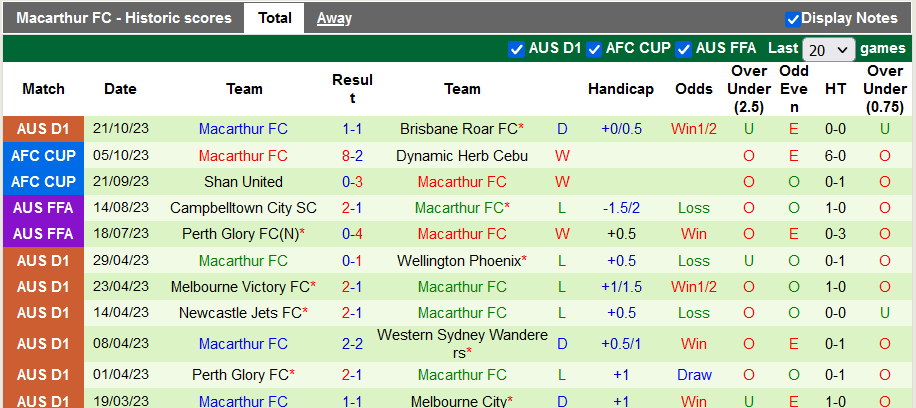Image resolution: width=916 pixels, height=408 pixels.
Task: Click the Handicap column header
Action: coord(621,89)
